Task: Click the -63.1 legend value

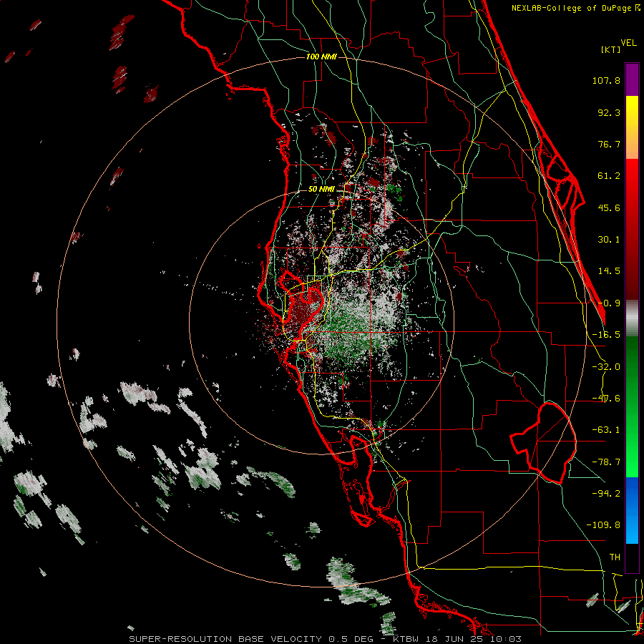Action: pos(606,430)
